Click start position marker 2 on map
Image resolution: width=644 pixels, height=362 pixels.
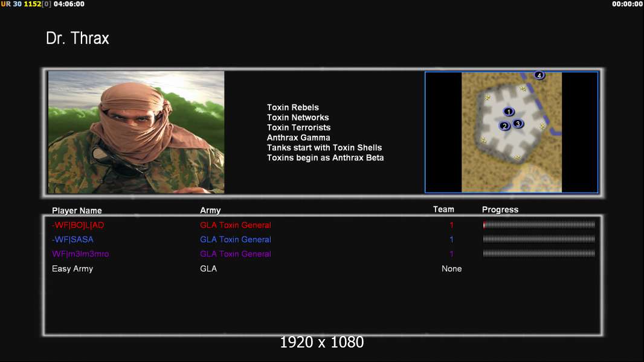click(x=504, y=126)
